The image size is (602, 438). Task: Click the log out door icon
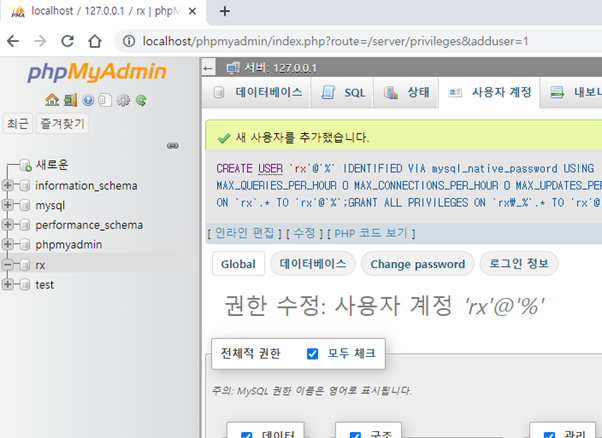tap(70, 101)
